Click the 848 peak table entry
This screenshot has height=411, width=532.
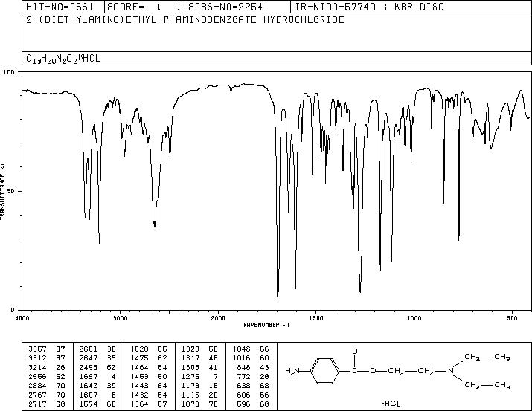[x=253, y=367]
